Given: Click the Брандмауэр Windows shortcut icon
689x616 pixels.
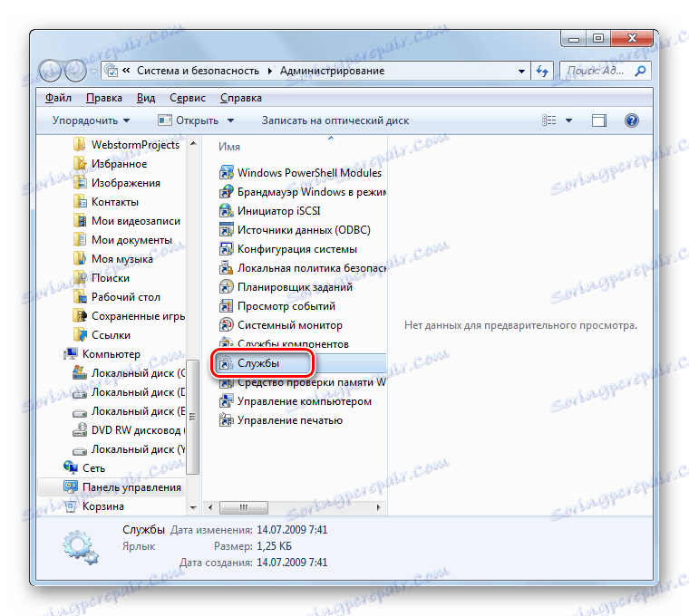Looking at the screenshot, I should (x=227, y=192).
